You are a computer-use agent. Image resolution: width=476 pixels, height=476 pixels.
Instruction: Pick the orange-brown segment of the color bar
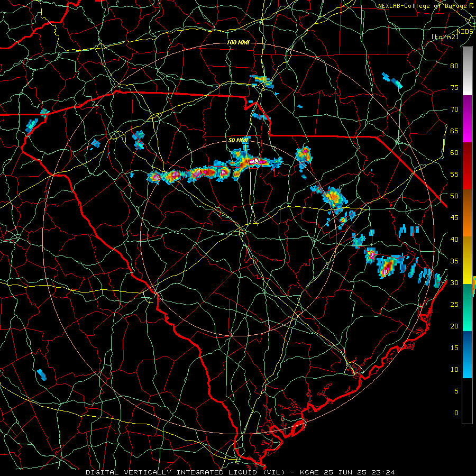(467, 213)
